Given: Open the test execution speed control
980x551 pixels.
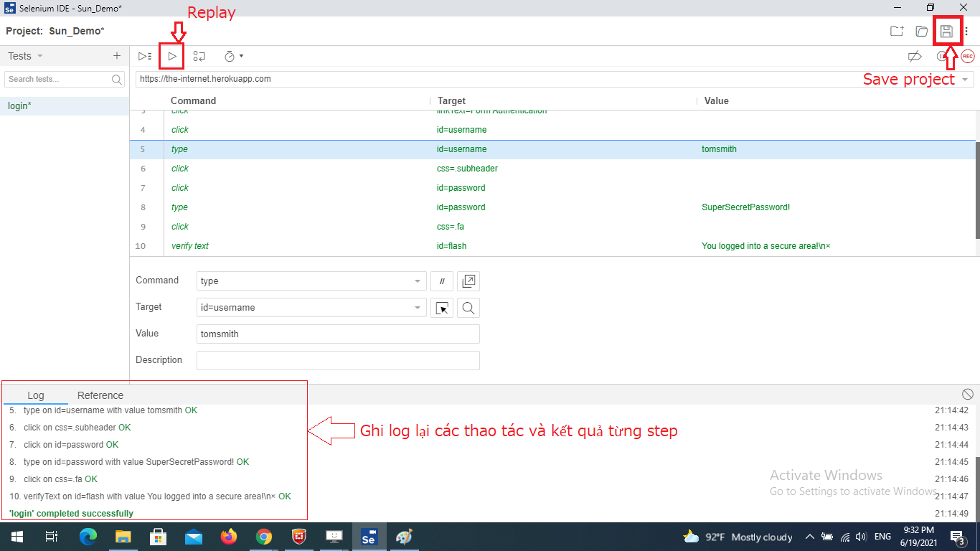Looking at the screenshot, I should click(x=230, y=56).
